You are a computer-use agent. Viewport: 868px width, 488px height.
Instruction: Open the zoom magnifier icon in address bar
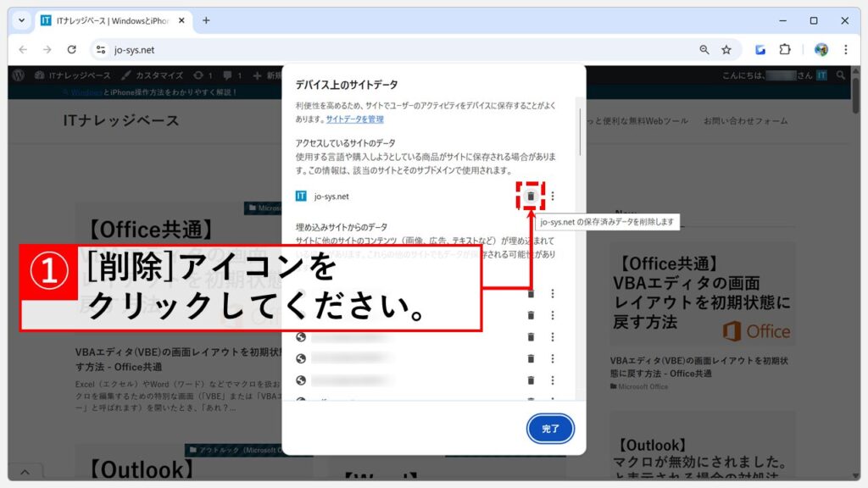pyautogui.click(x=704, y=50)
